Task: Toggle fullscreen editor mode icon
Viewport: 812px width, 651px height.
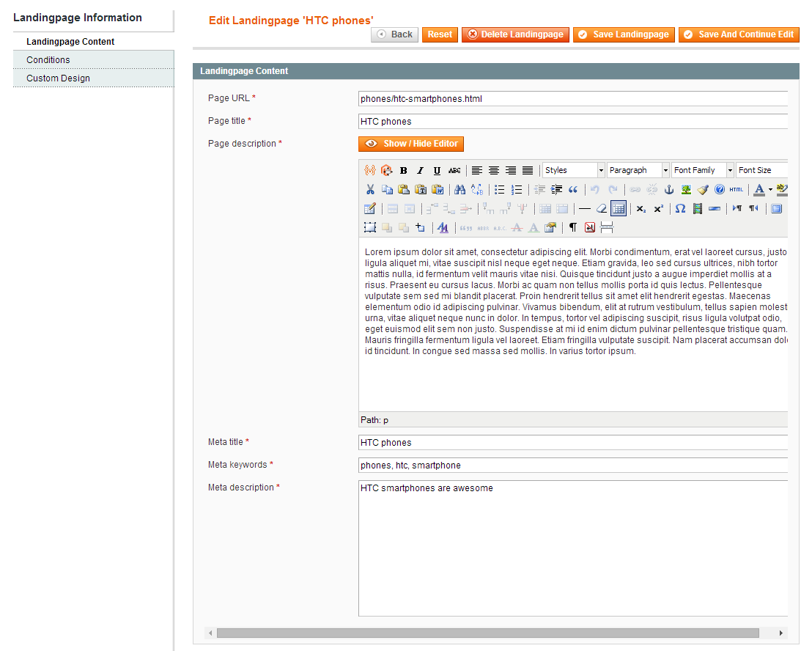Action: click(776, 209)
